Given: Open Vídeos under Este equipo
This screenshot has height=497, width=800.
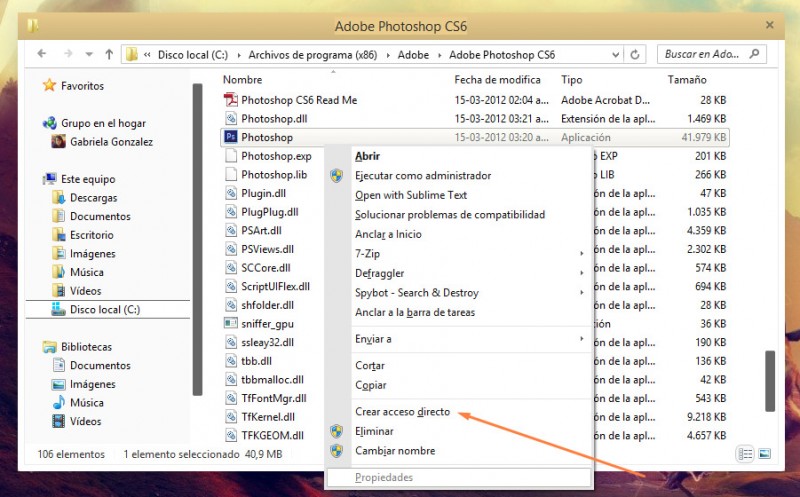Looking at the screenshot, I should [85, 291].
